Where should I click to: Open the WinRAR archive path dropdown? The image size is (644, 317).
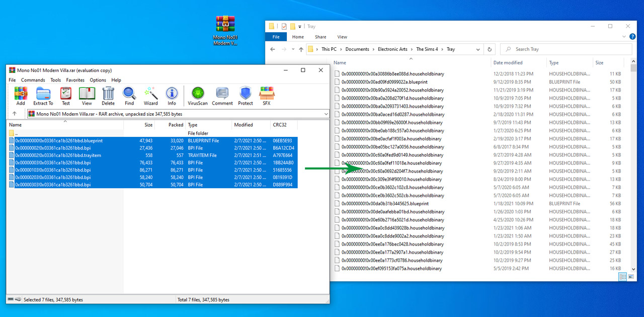tap(326, 114)
